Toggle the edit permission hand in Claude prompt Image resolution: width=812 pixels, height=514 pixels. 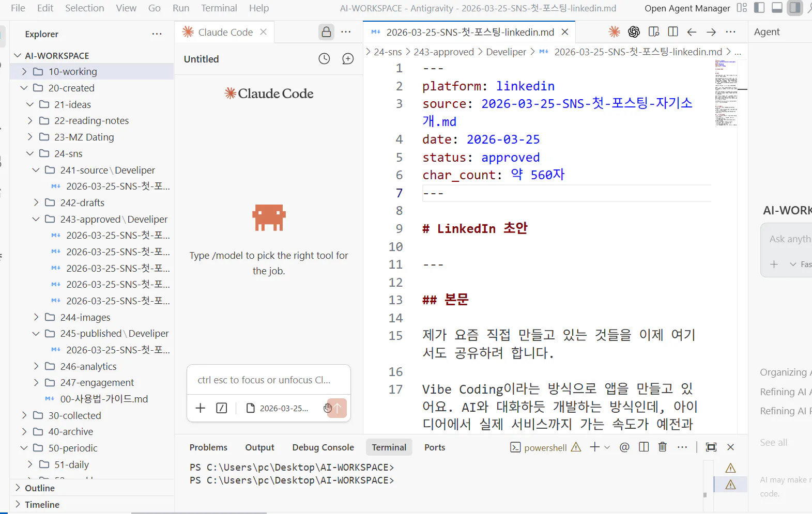327,408
